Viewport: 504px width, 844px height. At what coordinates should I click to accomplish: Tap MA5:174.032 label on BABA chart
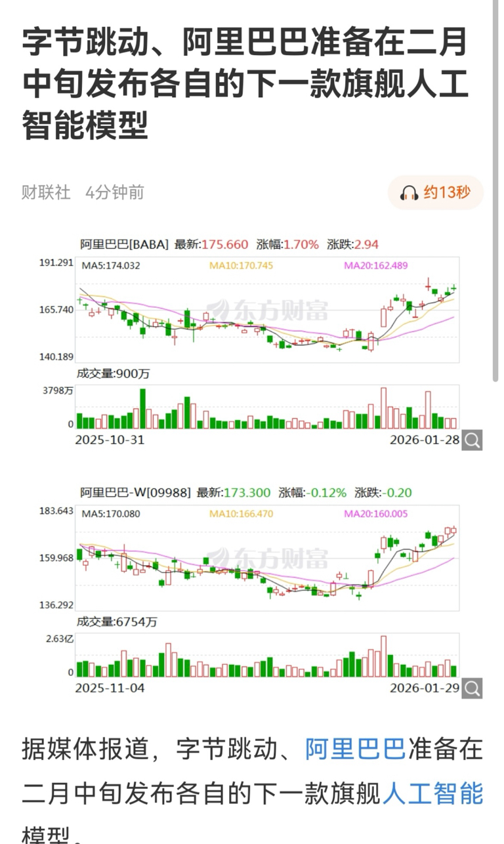pyautogui.click(x=110, y=266)
